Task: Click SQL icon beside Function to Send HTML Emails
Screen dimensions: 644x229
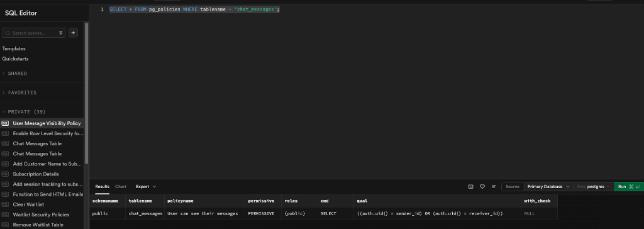Action: pyautogui.click(x=5, y=194)
